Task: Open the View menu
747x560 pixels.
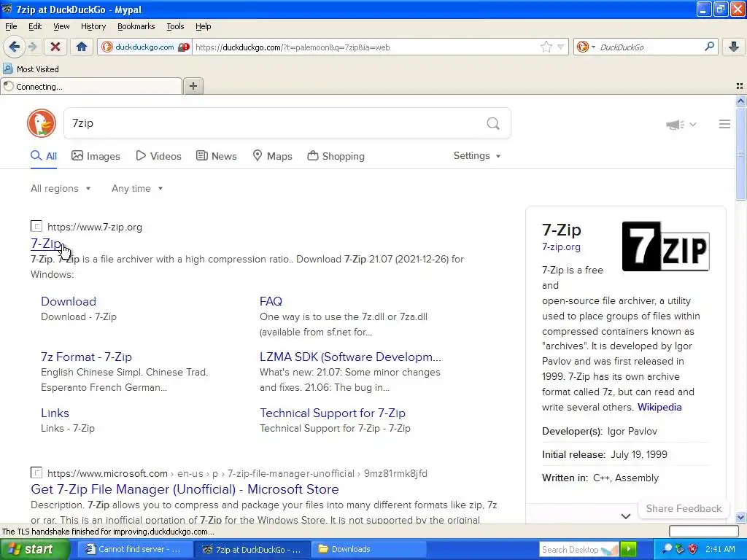Action: [61, 26]
